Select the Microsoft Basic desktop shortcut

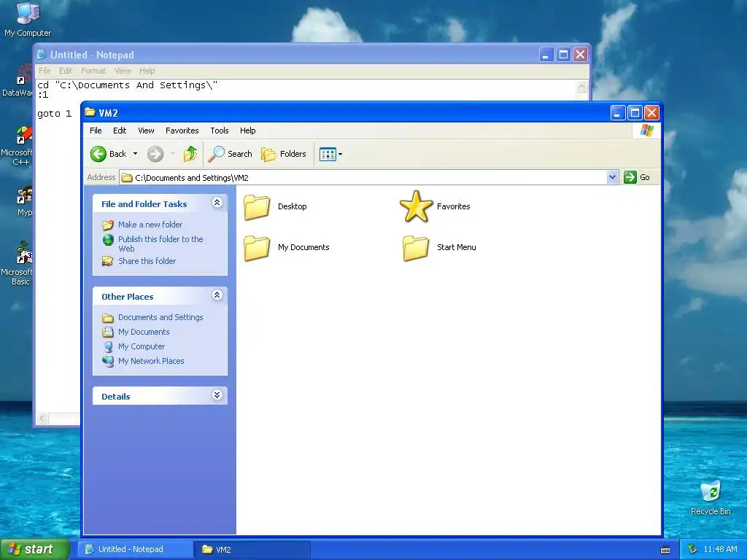tap(18, 263)
